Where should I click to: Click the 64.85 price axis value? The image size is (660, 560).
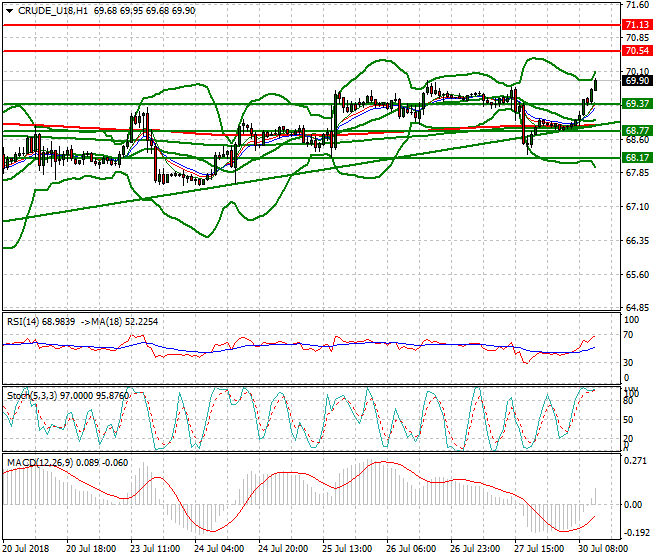point(637,307)
